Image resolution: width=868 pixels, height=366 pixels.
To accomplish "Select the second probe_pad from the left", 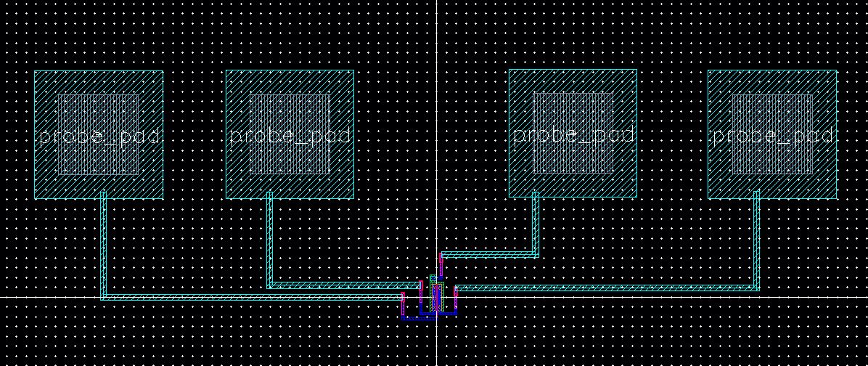I will (x=290, y=134).
